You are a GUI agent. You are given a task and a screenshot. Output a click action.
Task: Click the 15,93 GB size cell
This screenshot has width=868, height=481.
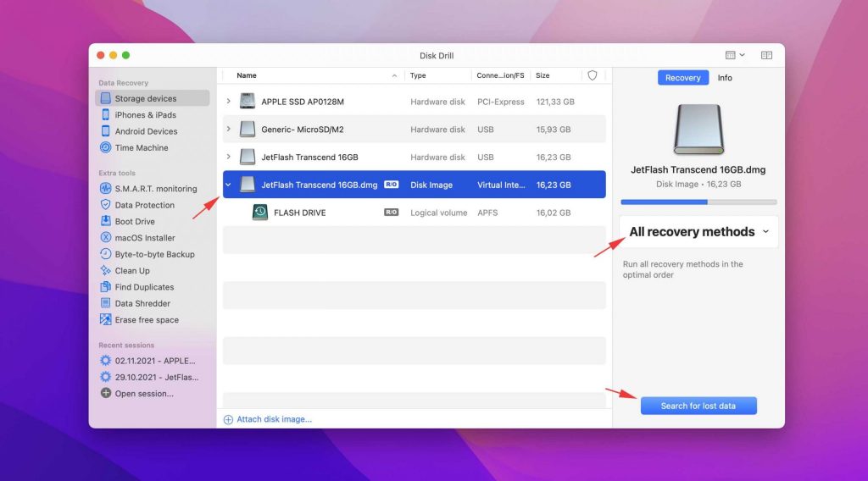(554, 130)
